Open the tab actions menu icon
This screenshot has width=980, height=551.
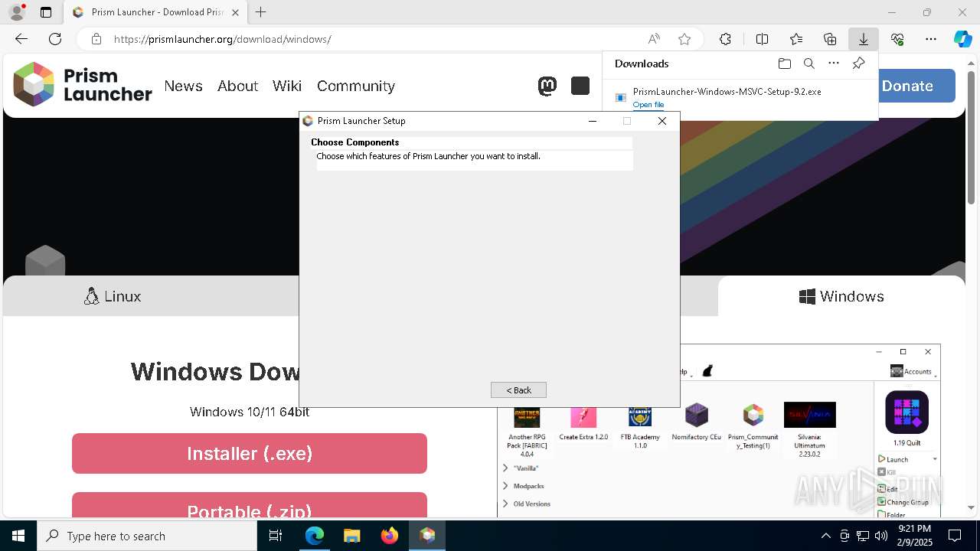coord(46,12)
